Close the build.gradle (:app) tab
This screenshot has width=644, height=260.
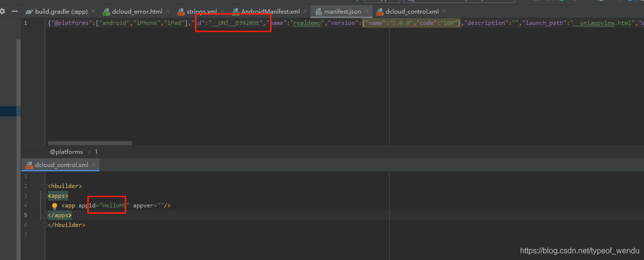coord(93,11)
